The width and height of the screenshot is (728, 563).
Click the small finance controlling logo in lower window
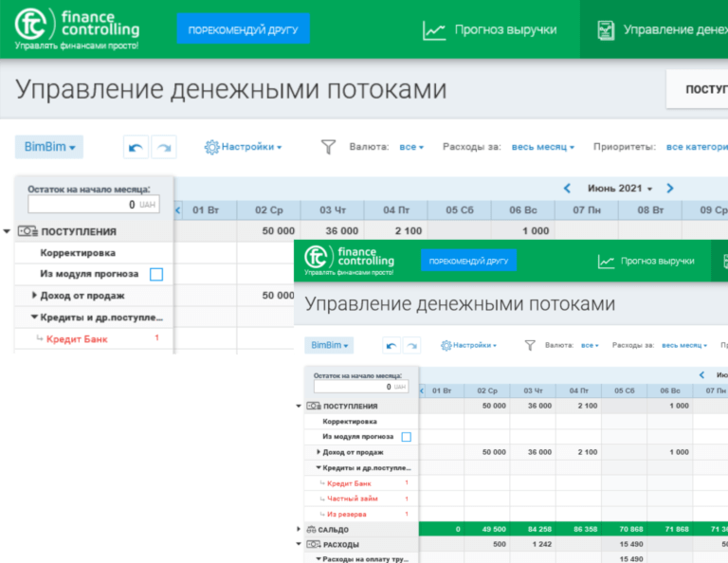click(x=349, y=261)
